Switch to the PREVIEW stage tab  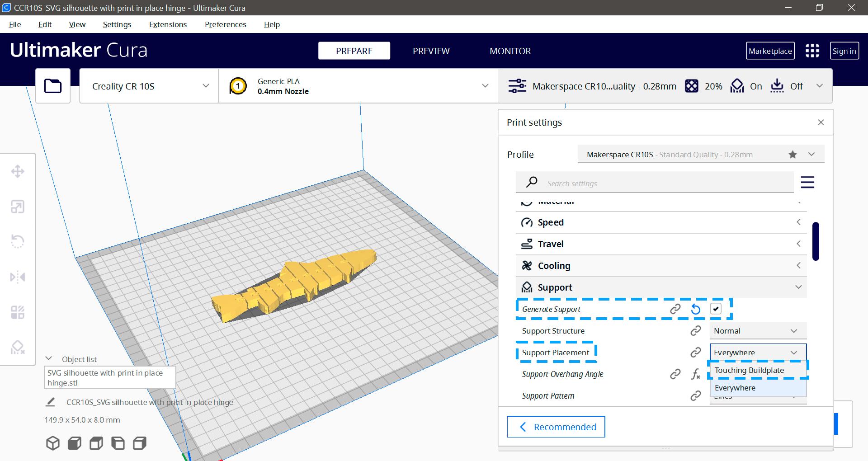[x=431, y=51]
